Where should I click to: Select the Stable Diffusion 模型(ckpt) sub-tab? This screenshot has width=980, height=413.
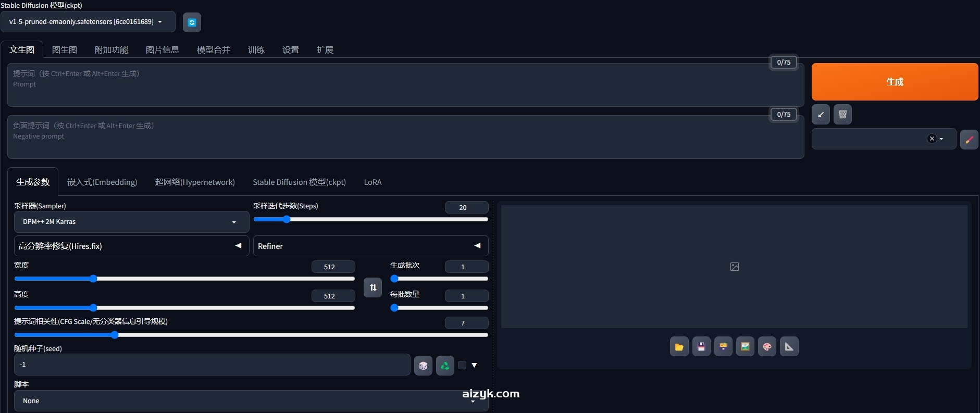point(300,182)
